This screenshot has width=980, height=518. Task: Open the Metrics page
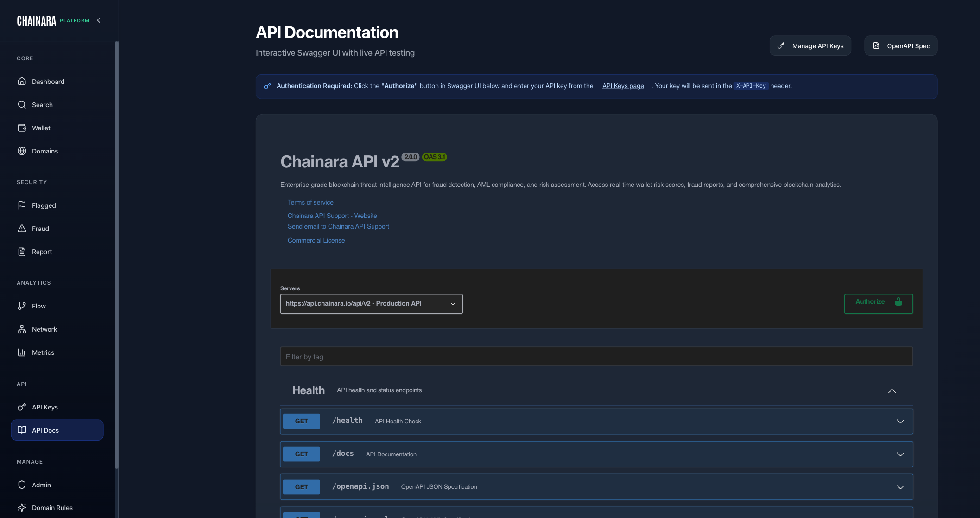(x=57, y=352)
